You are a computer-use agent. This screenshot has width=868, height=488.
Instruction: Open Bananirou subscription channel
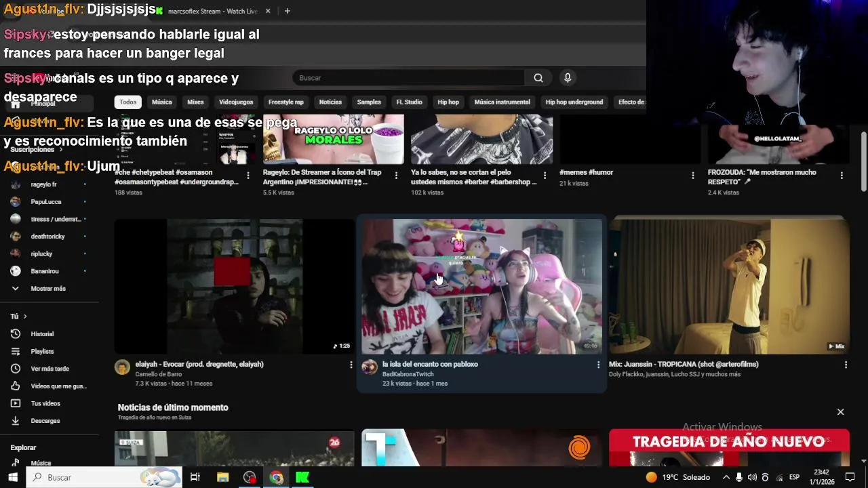coord(45,271)
